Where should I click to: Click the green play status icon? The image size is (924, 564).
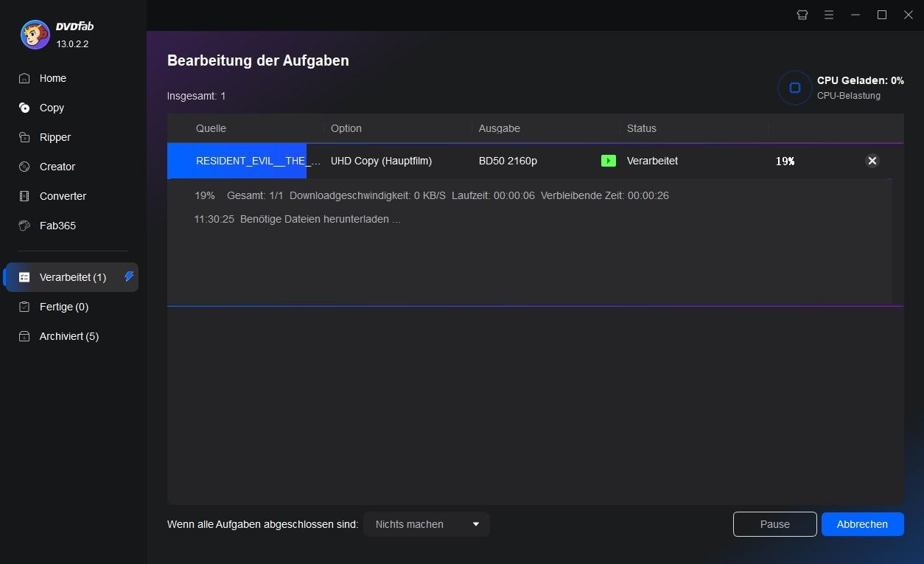click(609, 161)
